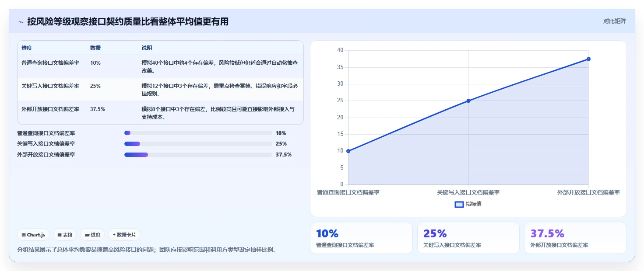The width and height of the screenshot is (644, 271).
Task: Click the 数据卡片 chip
Action: (x=124, y=235)
